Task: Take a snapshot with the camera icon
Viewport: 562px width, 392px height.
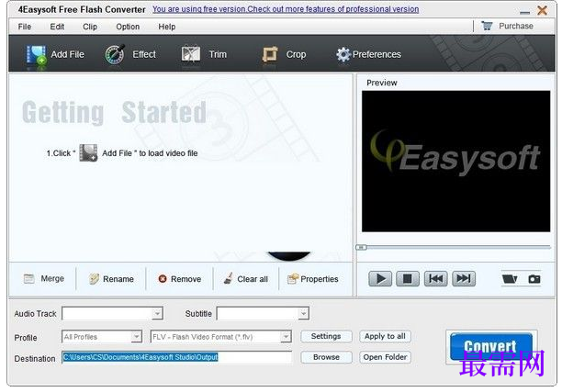Action: point(534,279)
